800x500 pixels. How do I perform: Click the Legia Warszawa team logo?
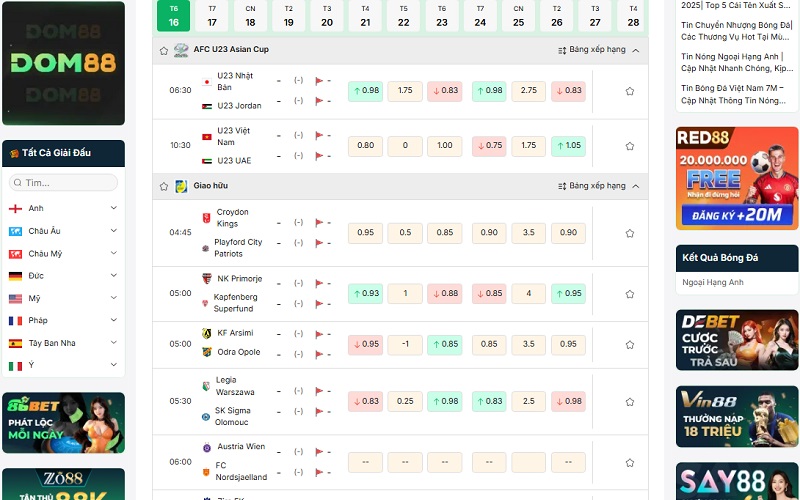pyautogui.click(x=207, y=386)
